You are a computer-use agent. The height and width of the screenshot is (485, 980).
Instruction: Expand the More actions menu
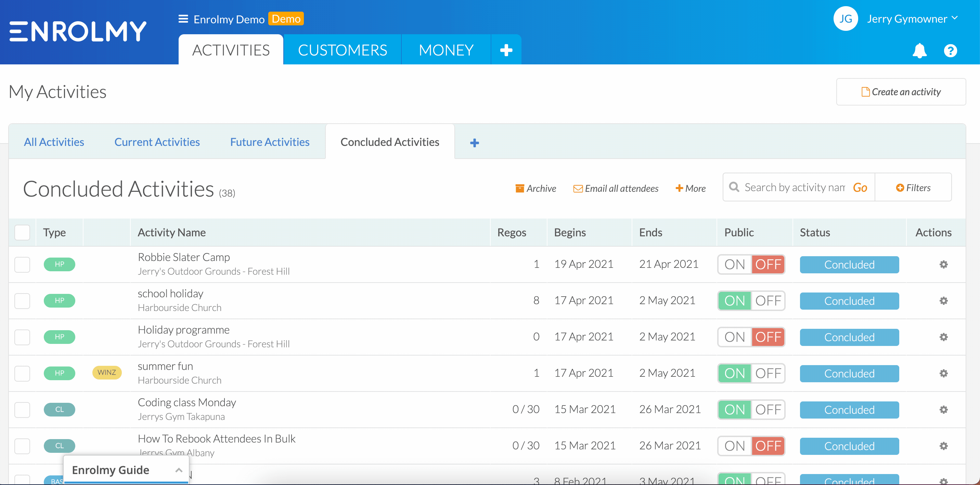tap(691, 188)
